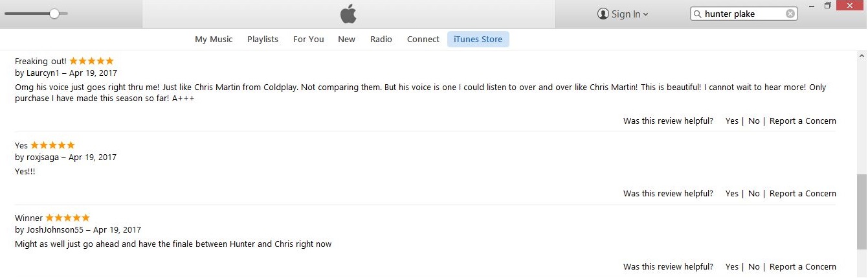Clear the search field with the X icon

click(x=790, y=14)
